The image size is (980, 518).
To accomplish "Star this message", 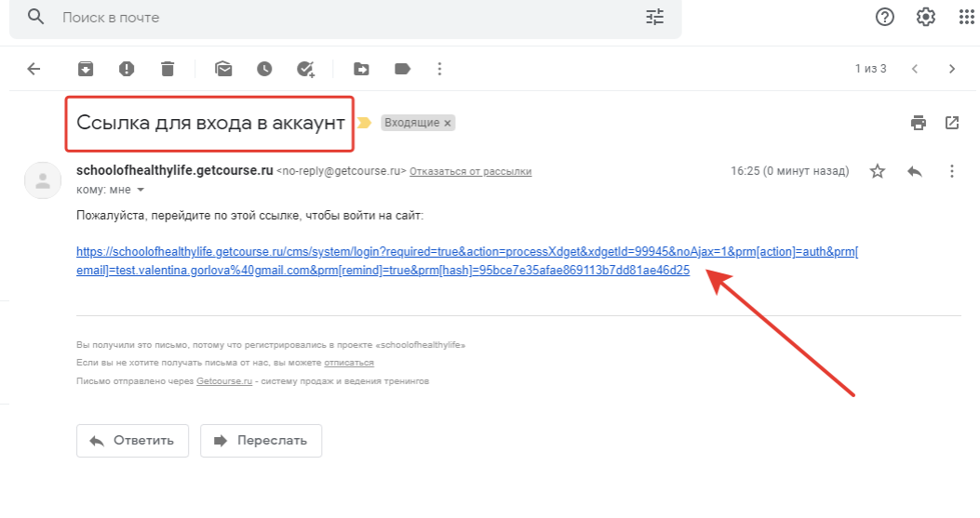I will pyautogui.click(x=878, y=171).
